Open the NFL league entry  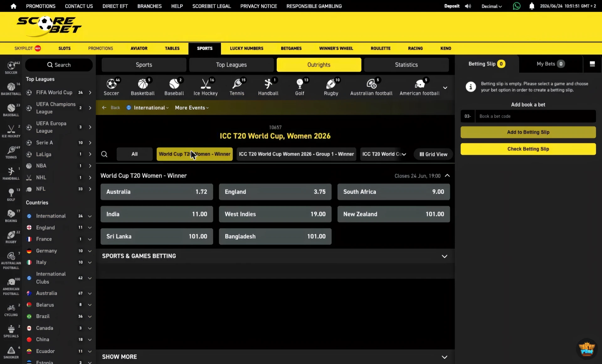pyautogui.click(x=59, y=189)
